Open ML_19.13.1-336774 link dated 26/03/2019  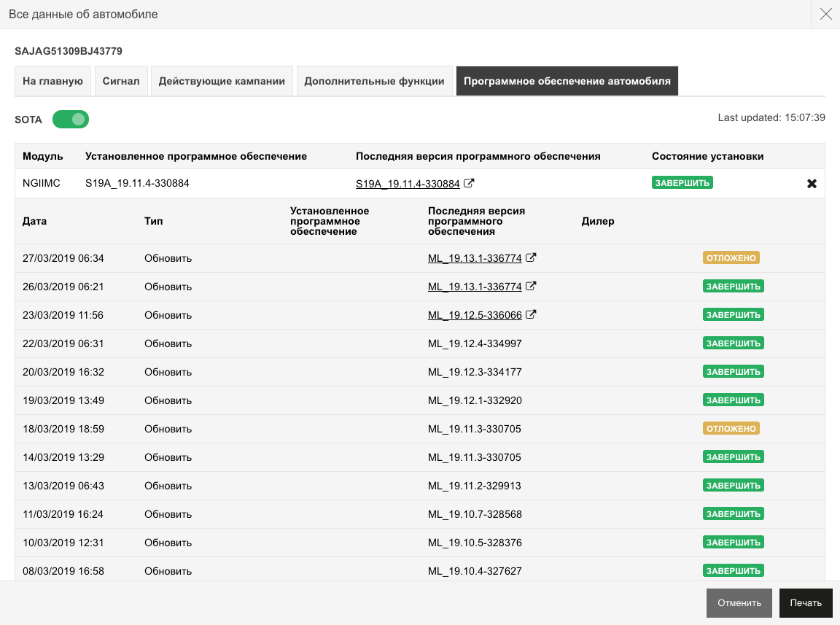pos(475,287)
